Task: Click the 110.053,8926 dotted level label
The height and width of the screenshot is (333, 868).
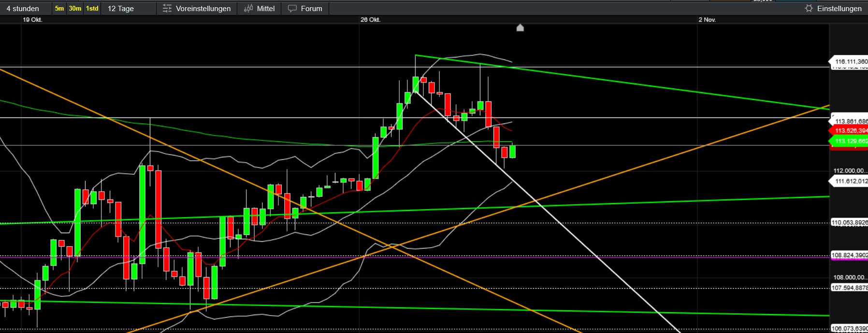Action: (x=849, y=222)
